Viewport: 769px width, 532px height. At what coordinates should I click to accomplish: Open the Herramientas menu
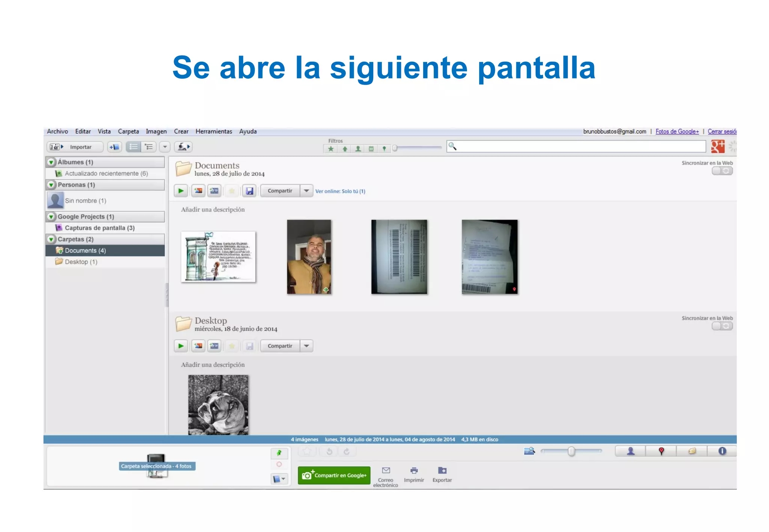[x=214, y=131]
